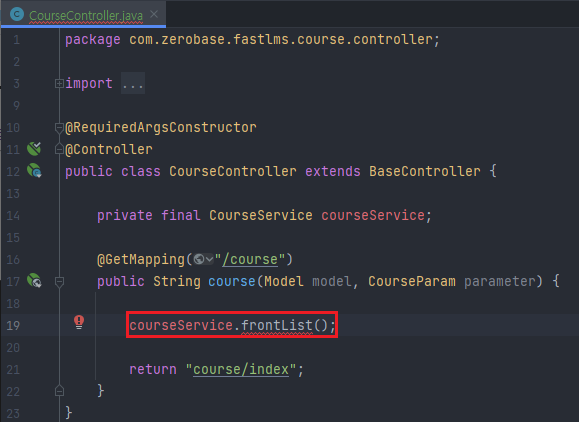The width and height of the screenshot is (579, 422).
Task: Click BaseController superclass name
Action: pos(425,171)
